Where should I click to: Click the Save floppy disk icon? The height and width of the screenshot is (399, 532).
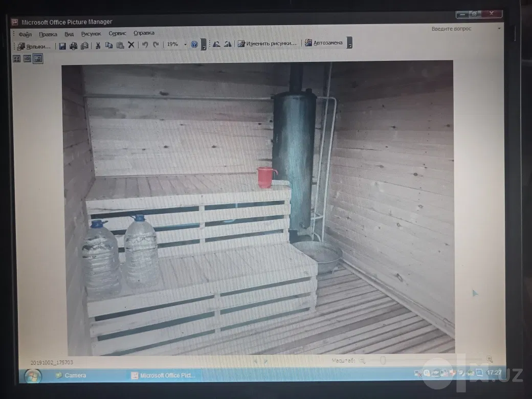pos(62,46)
